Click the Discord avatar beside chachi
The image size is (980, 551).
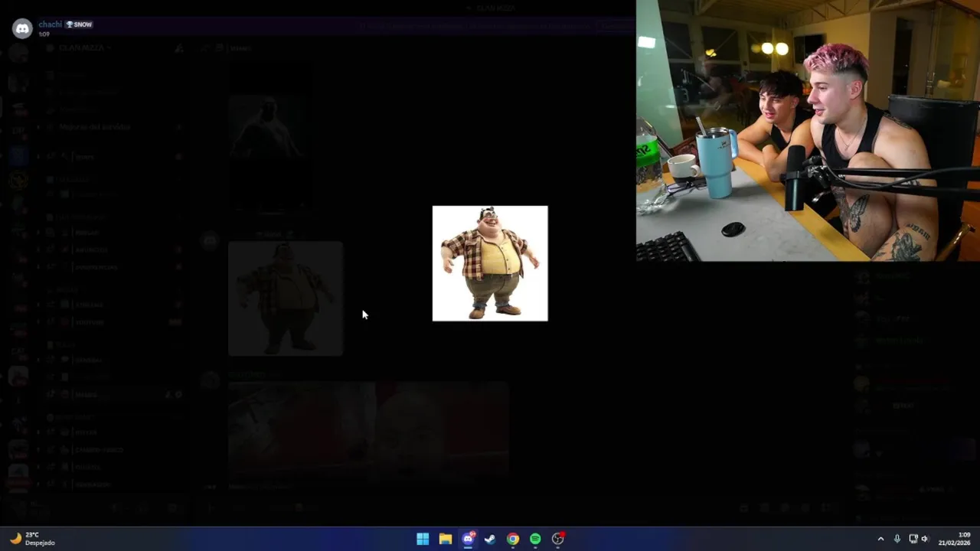tap(22, 29)
